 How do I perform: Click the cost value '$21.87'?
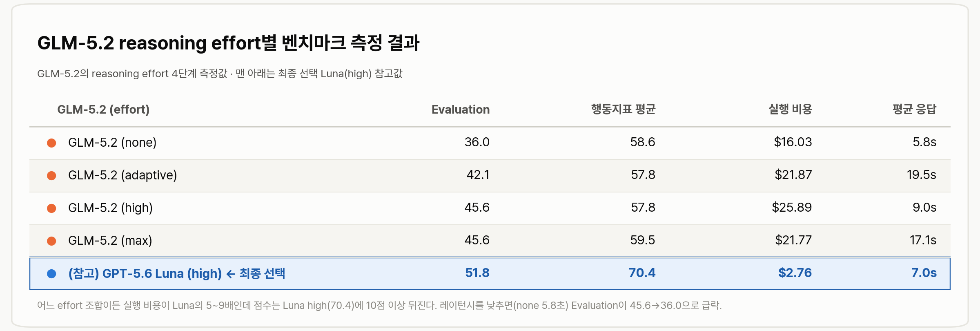click(x=793, y=175)
